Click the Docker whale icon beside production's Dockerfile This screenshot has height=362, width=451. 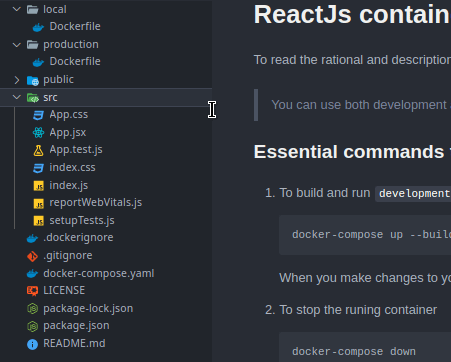[x=38, y=62]
